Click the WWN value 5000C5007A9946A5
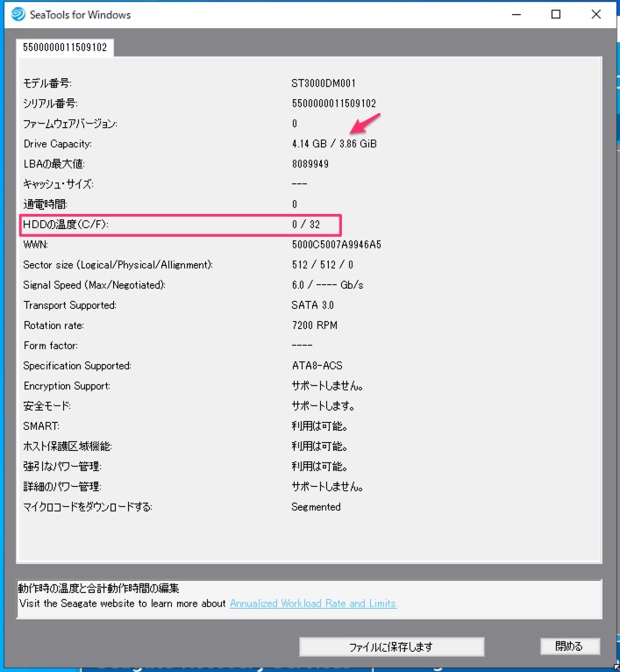This screenshot has height=672, width=620. coord(336,245)
